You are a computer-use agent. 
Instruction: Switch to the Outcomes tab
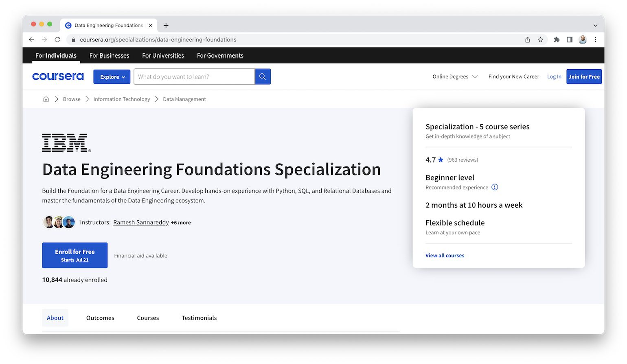(100, 318)
